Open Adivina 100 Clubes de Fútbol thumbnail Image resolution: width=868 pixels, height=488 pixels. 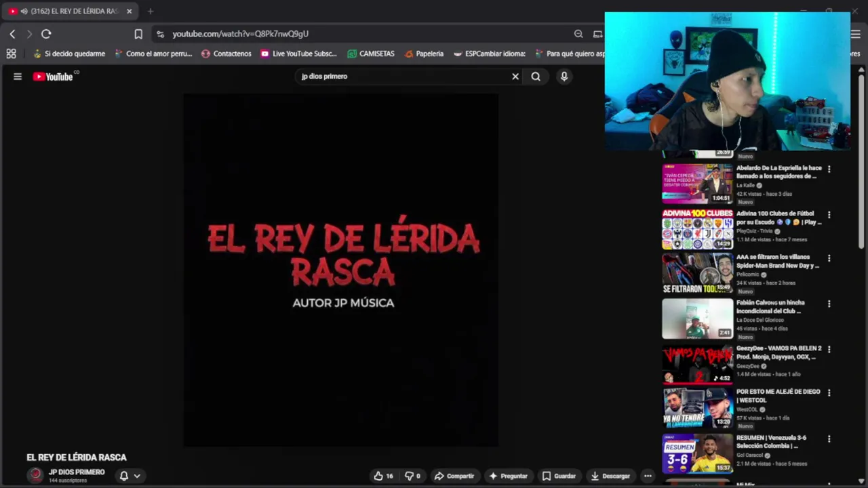point(697,229)
